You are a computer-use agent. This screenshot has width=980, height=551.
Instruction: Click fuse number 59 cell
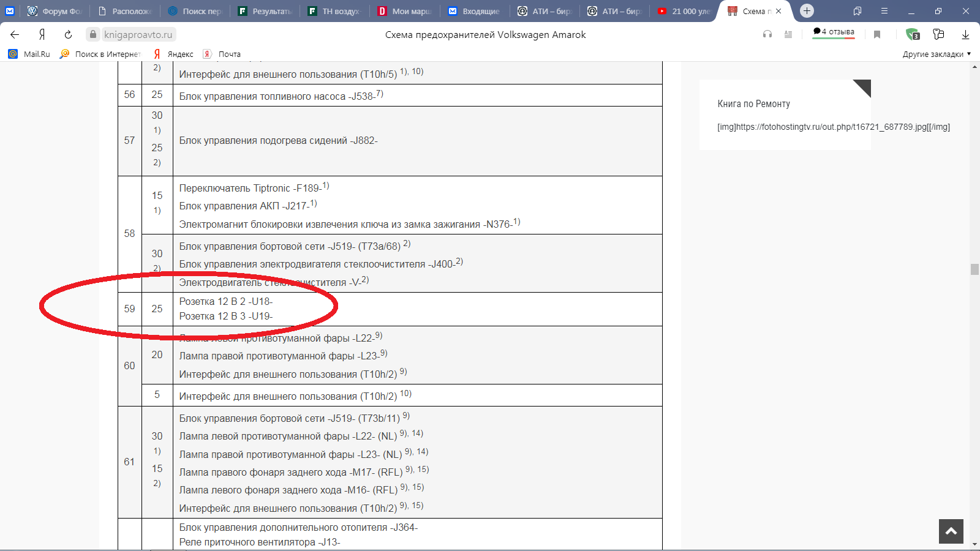129,309
